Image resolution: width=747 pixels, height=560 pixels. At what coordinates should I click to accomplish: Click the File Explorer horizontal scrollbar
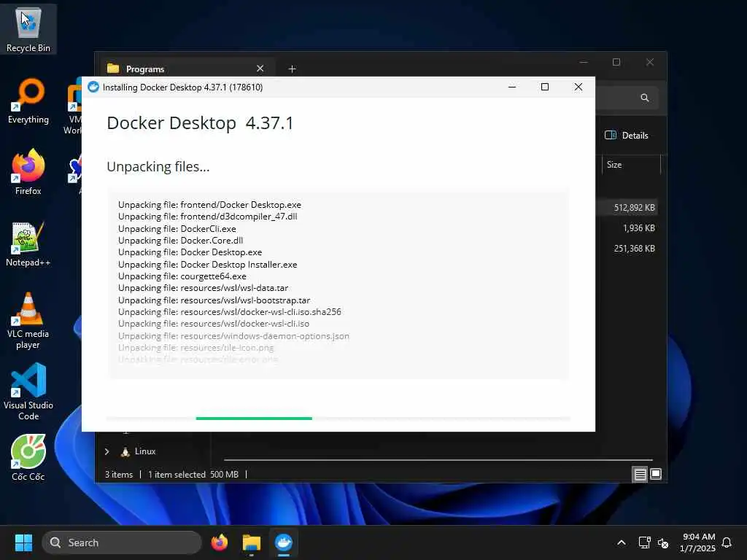point(438,460)
